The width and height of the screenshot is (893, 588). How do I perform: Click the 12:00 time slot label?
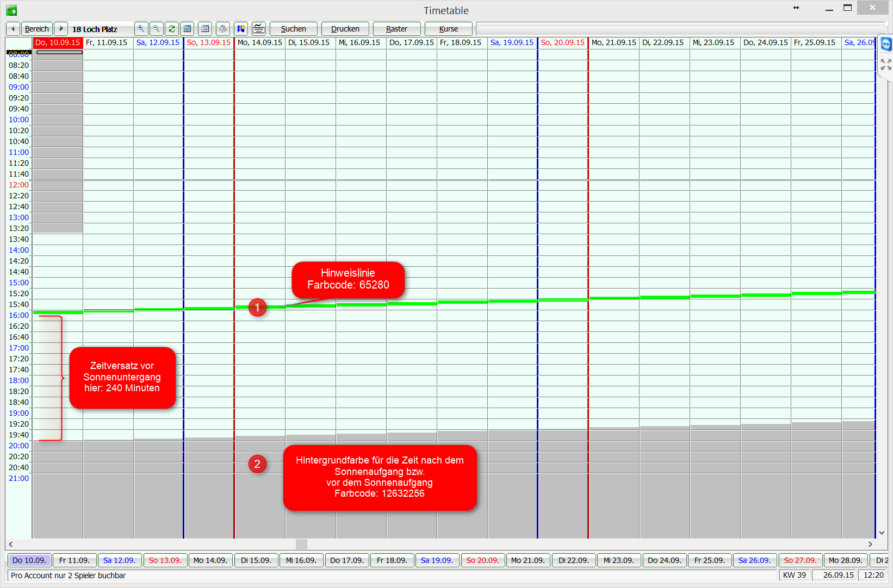pos(18,185)
